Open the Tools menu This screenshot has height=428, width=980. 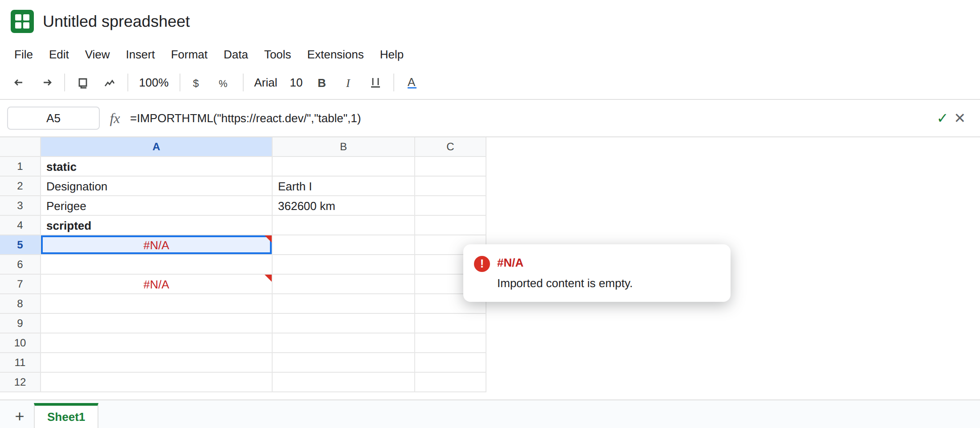coord(278,54)
